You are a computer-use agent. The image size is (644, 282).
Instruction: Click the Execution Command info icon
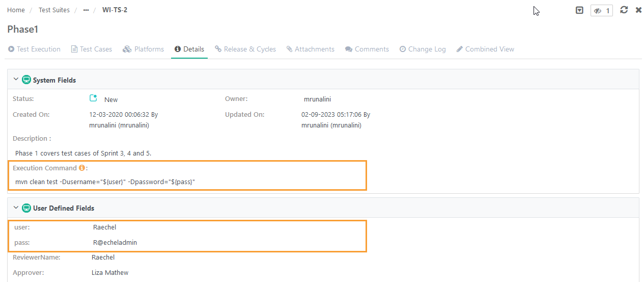click(81, 168)
